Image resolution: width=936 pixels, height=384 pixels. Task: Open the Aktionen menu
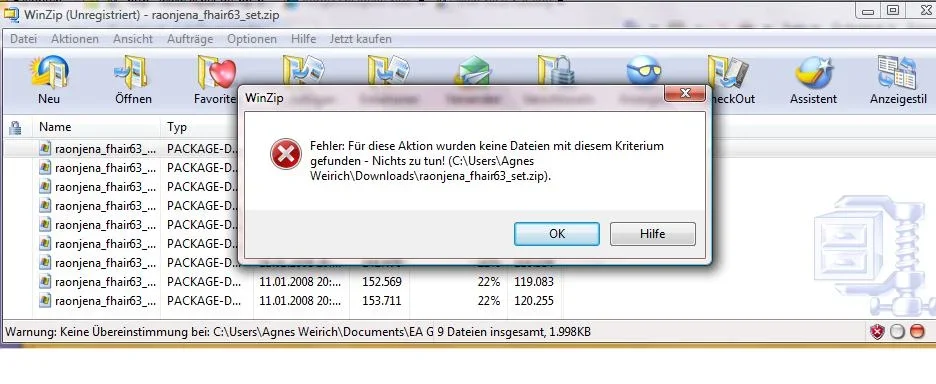click(75, 39)
